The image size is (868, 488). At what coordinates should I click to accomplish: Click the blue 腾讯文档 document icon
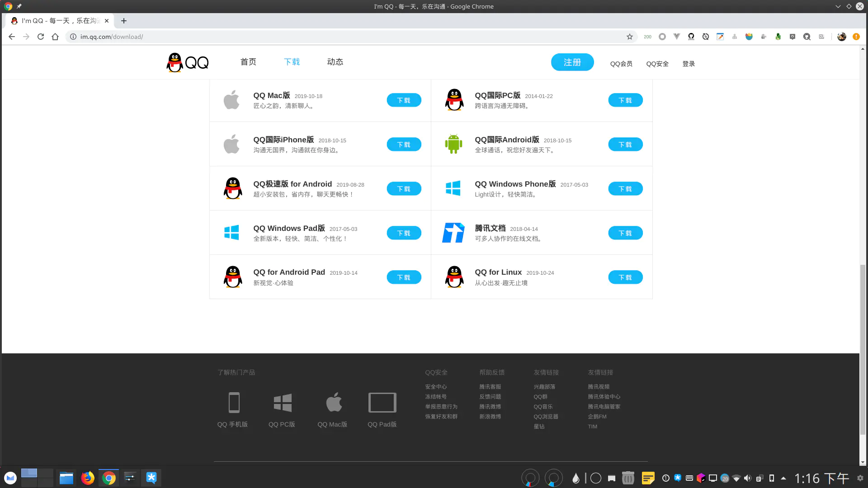click(x=453, y=232)
